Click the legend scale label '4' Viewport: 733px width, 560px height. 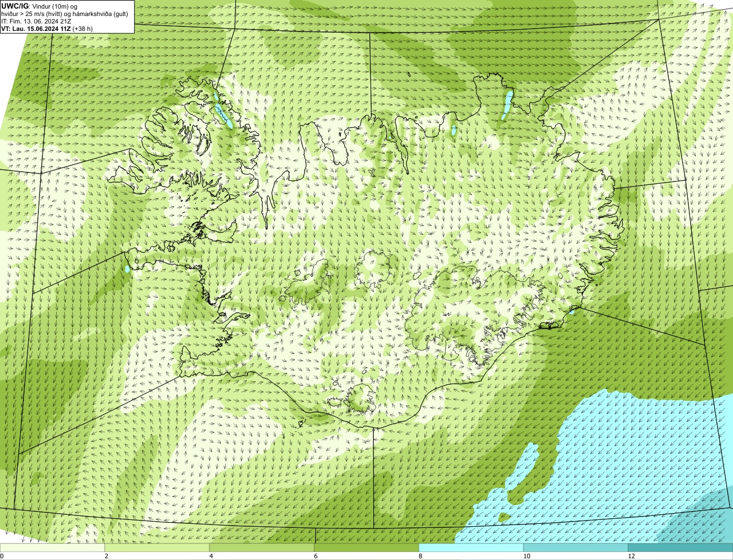pyautogui.click(x=211, y=556)
